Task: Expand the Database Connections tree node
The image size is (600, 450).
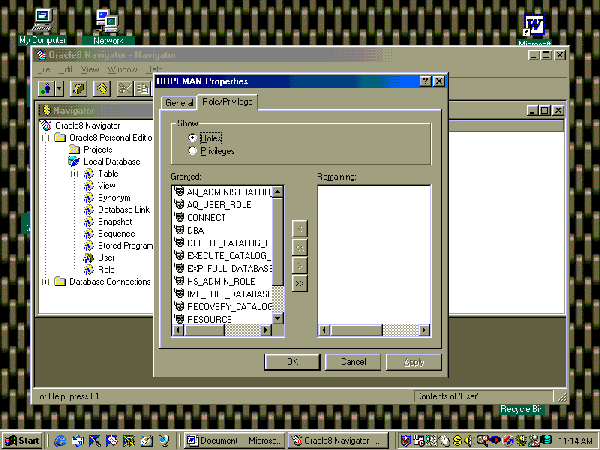Action: (x=46, y=282)
